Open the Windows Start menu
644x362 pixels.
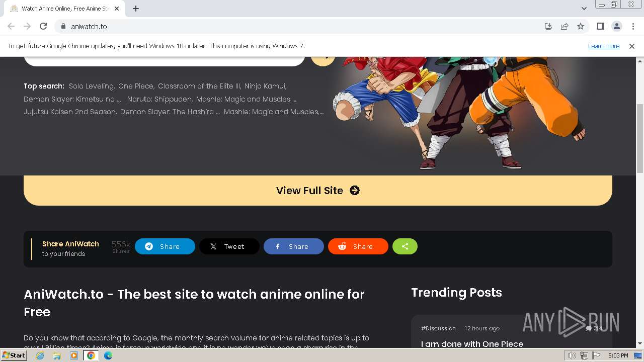(x=14, y=355)
